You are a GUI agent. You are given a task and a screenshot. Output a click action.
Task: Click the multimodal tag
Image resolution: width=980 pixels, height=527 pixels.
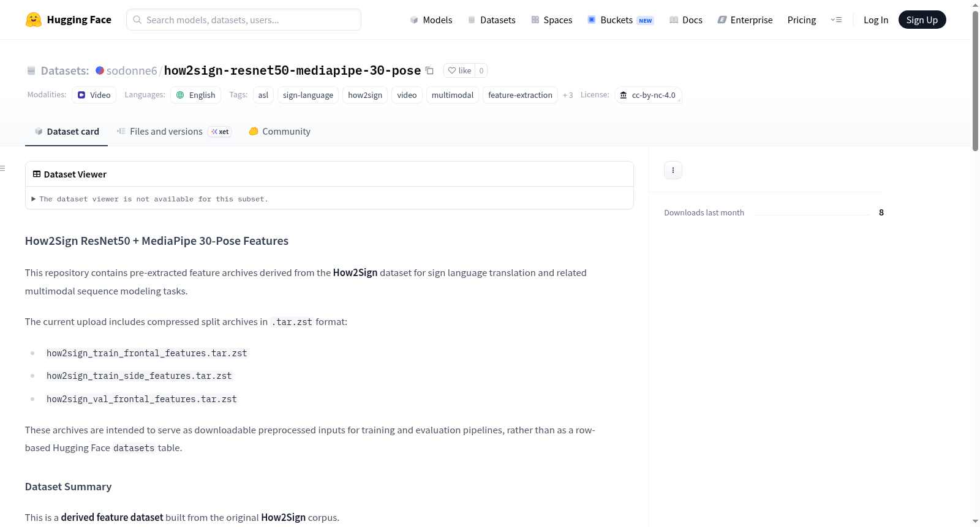pyautogui.click(x=453, y=95)
